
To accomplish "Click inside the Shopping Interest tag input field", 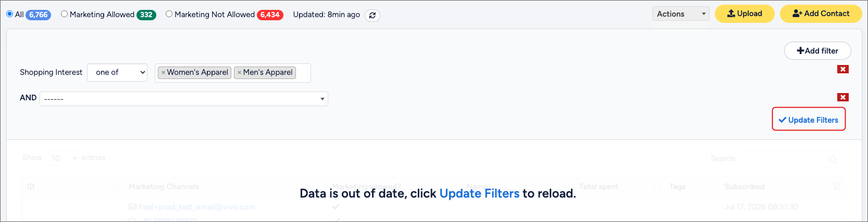I will coord(303,73).
